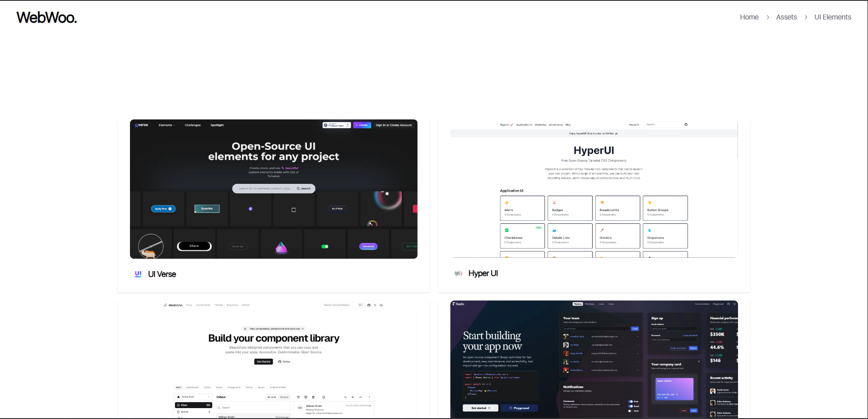
Task: Open the Radix 'Start building your app' thumbnail
Action: click(x=594, y=359)
